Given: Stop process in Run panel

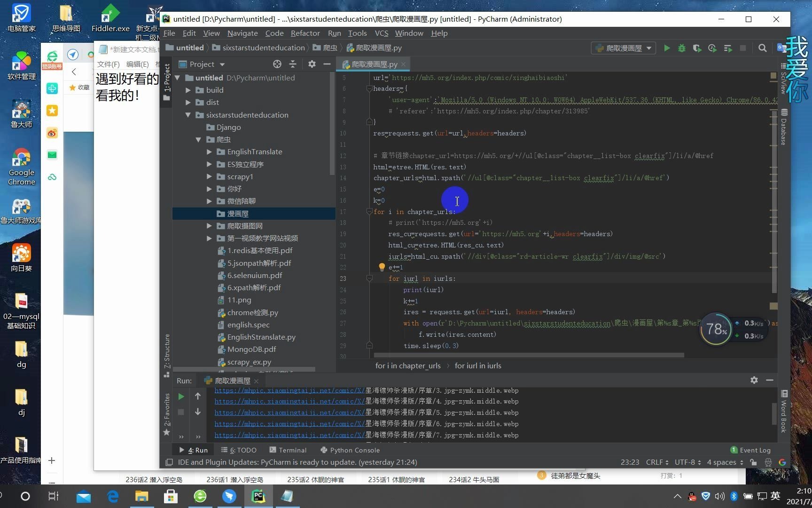Looking at the screenshot, I should 181,412.
